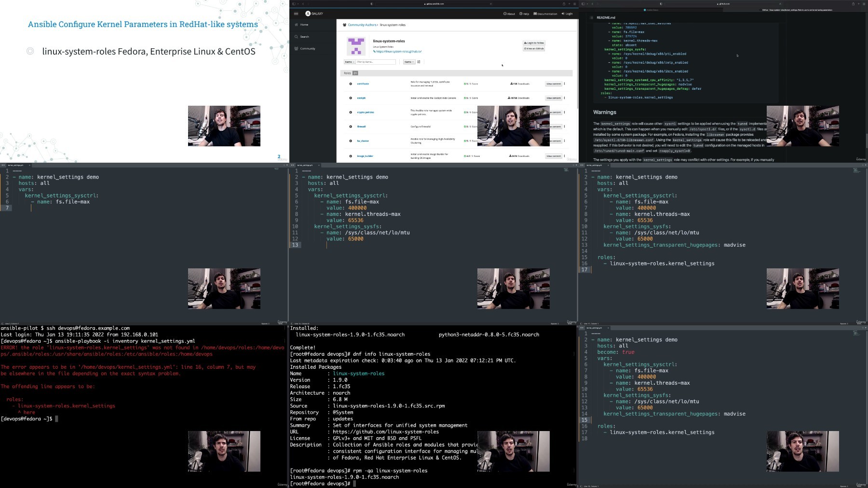868x488 pixels.
Task: Reload the galaxy.ansible.com page
Action: click(490, 4)
